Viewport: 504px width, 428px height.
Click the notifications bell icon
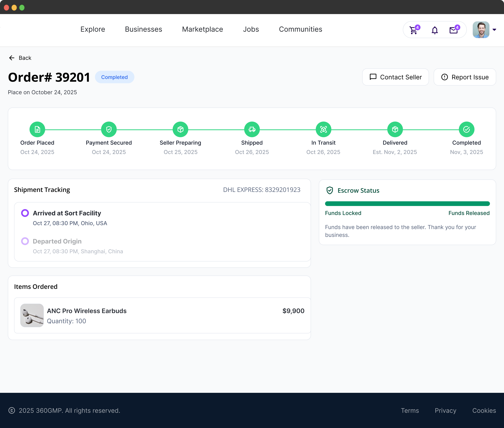point(435,30)
